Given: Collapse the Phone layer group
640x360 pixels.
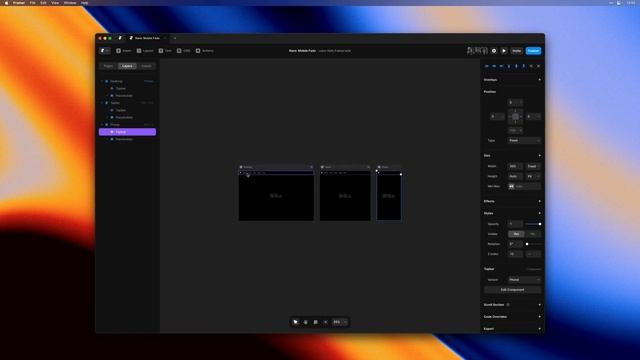Looking at the screenshot, I should pos(102,124).
